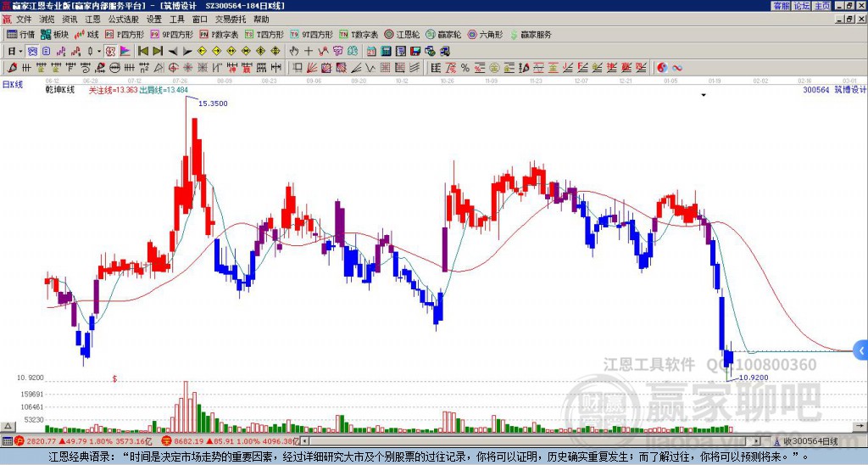This screenshot has height=465, width=868.
Task: Open the 六角形 tool
Action: (x=485, y=34)
